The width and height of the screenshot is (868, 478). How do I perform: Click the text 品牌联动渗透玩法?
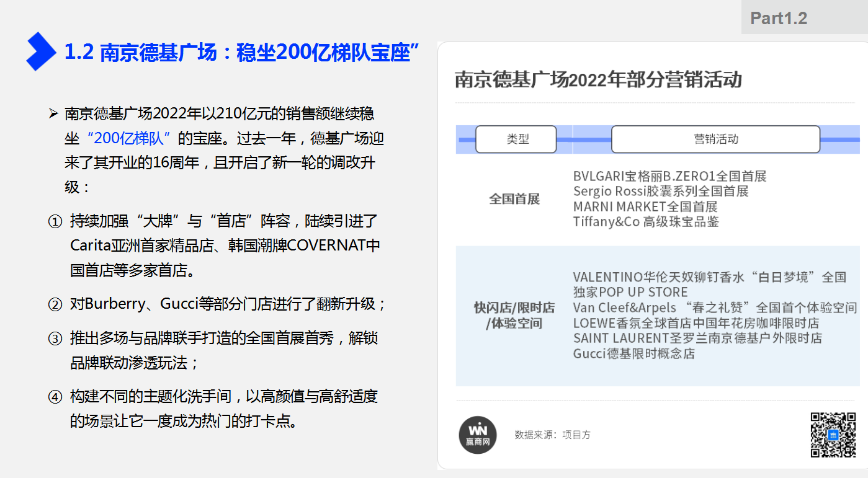[128, 363]
